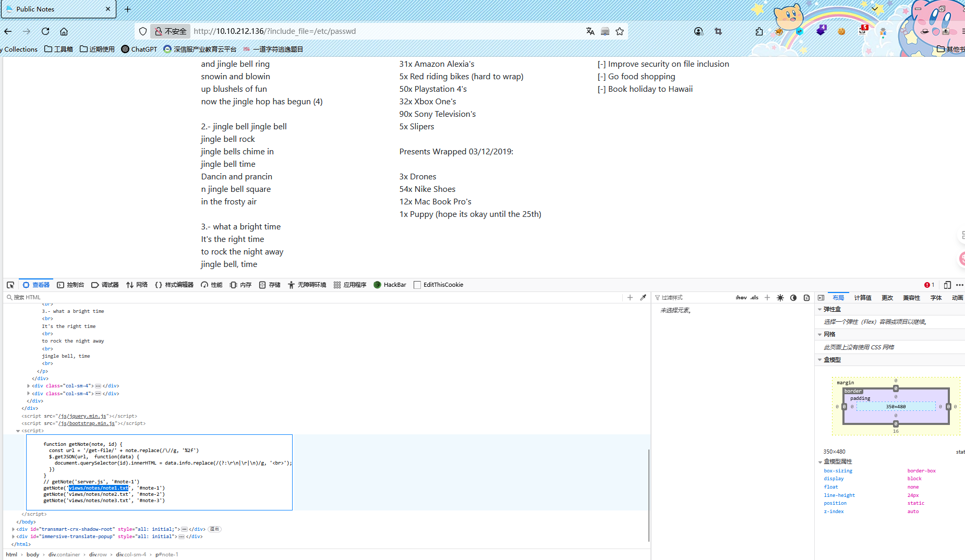Go to browser home page
965x560 pixels.
(64, 31)
